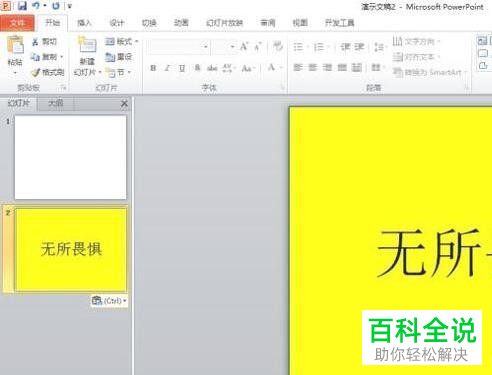The width and height of the screenshot is (492, 375).
Task: Open the 节 (Section) dropdown
Action: pyautogui.click(x=118, y=72)
